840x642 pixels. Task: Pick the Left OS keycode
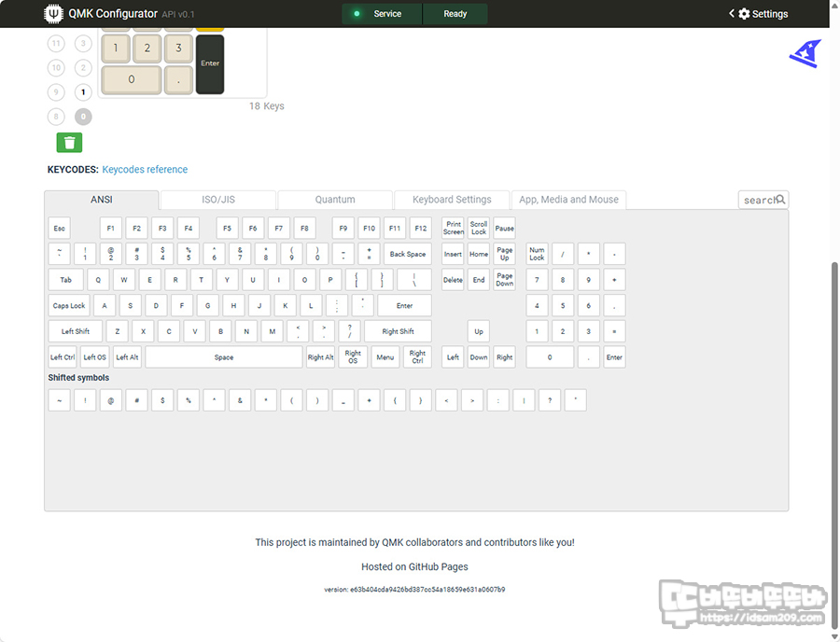[x=94, y=357]
